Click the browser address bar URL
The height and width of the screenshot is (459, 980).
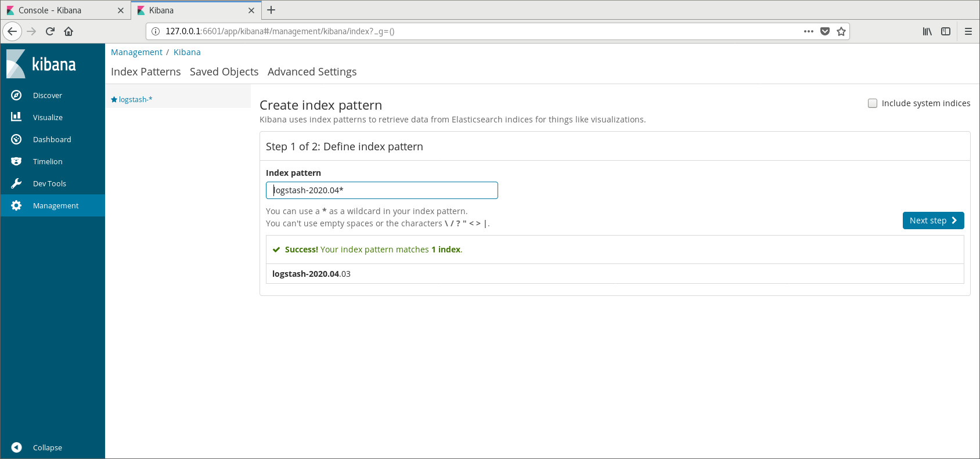280,31
